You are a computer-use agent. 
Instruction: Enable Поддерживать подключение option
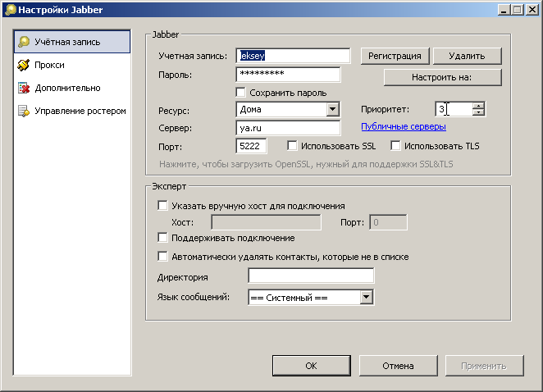coord(162,238)
